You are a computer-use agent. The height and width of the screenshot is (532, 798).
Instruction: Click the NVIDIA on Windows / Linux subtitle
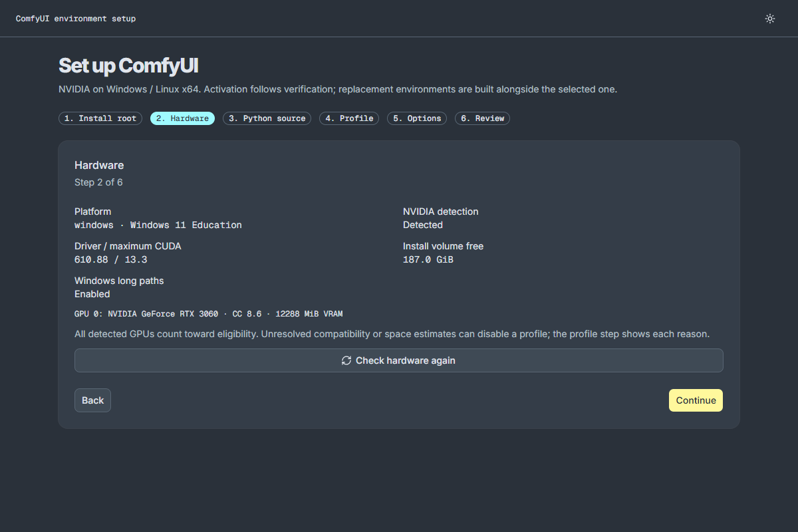coord(338,89)
